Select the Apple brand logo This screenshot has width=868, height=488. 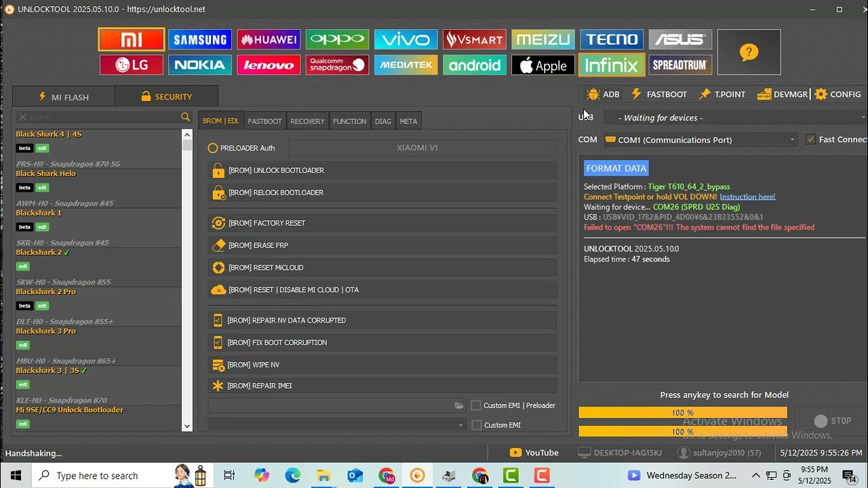(543, 65)
